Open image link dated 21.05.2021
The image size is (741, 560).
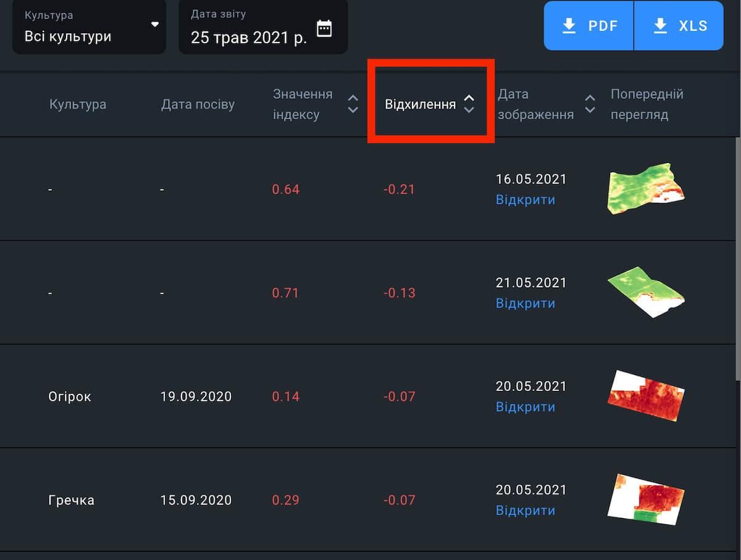(x=525, y=304)
